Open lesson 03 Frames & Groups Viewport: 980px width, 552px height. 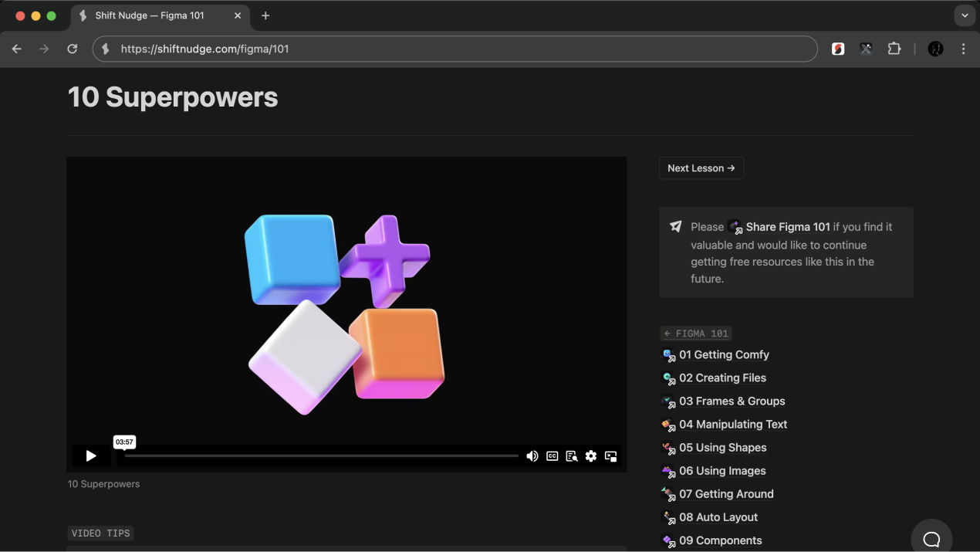(732, 401)
